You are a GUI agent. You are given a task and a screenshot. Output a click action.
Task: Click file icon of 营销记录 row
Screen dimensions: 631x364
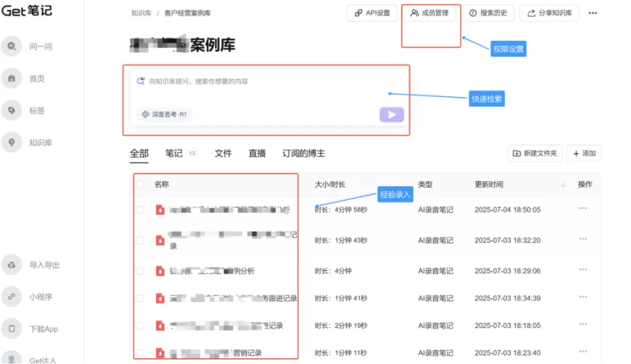coord(160,353)
